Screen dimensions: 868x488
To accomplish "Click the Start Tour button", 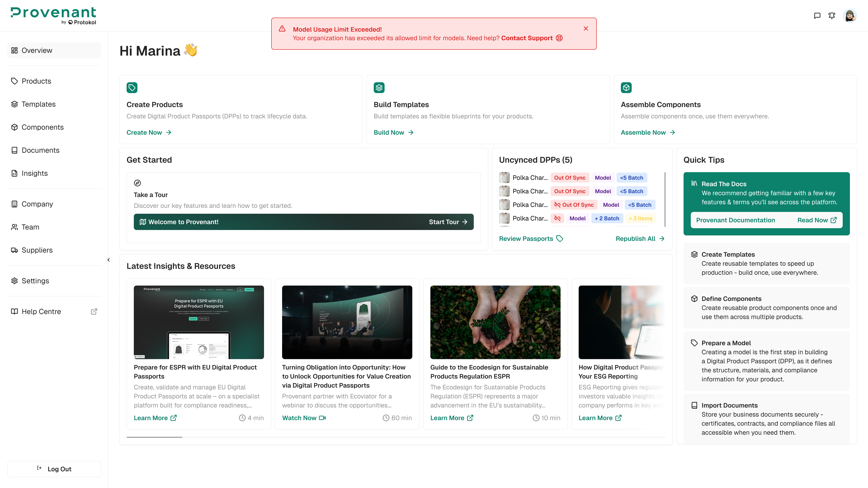I will tap(448, 222).
